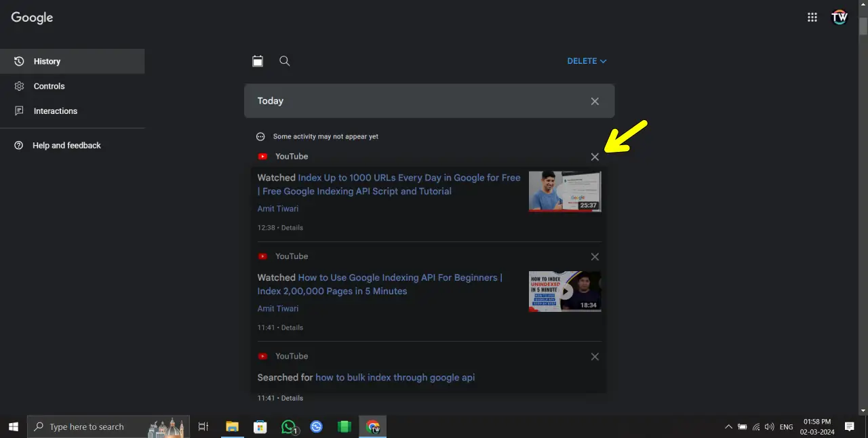This screenshot has width=868, height=438.
Task: Open WhatsApp from the taskbar
Action: tap(288, 426)
